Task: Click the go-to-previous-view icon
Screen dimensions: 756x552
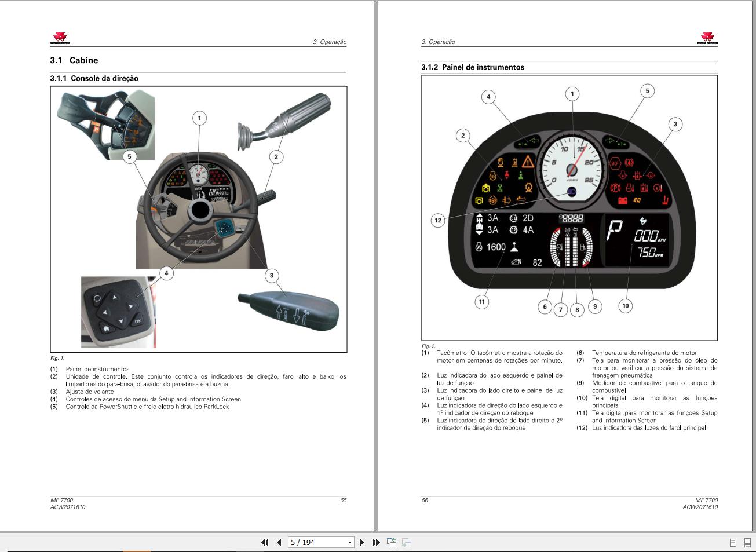Action: click(392, 543)
